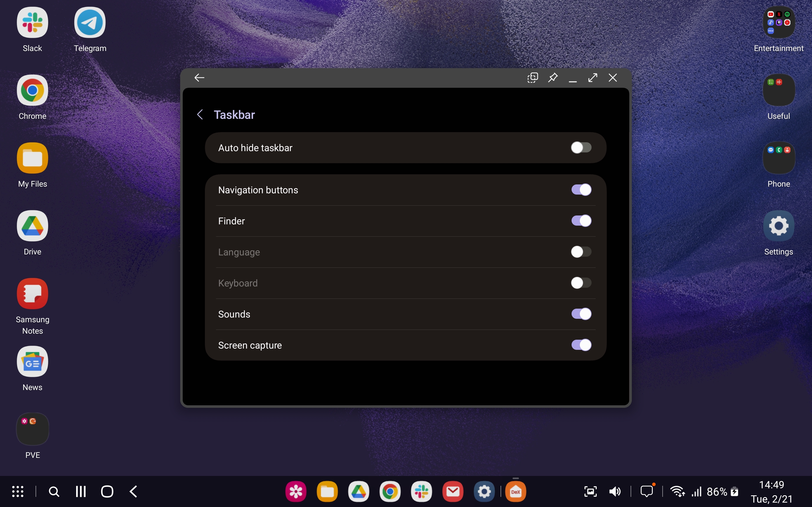This screenshot has height=507, width=812.
Task: Click the window opacity icon in title bar
Action: tap(533, 78)
